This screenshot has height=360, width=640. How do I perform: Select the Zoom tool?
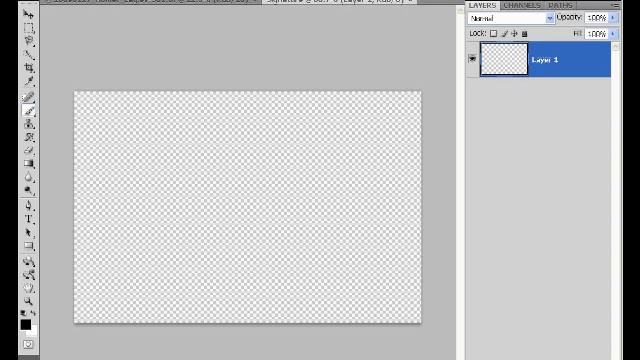click(x=29, y=301)
